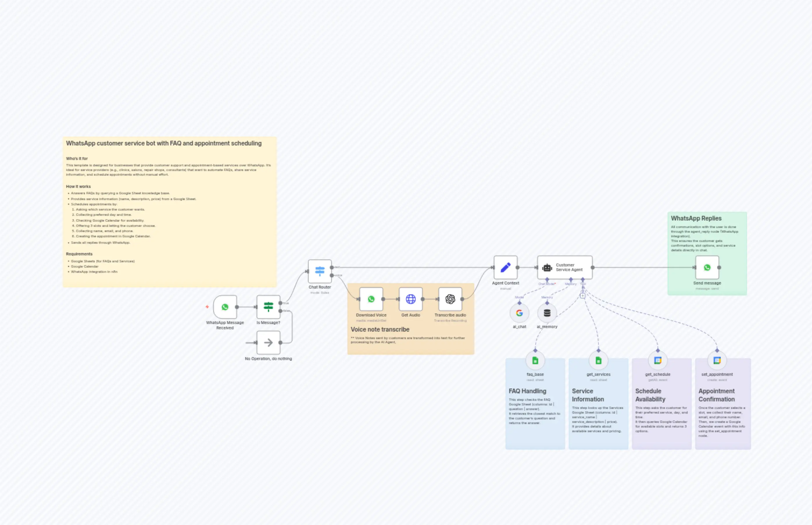Open the Chat Router node
Viewport: 812px width, 525px height.
click(319, 271)
